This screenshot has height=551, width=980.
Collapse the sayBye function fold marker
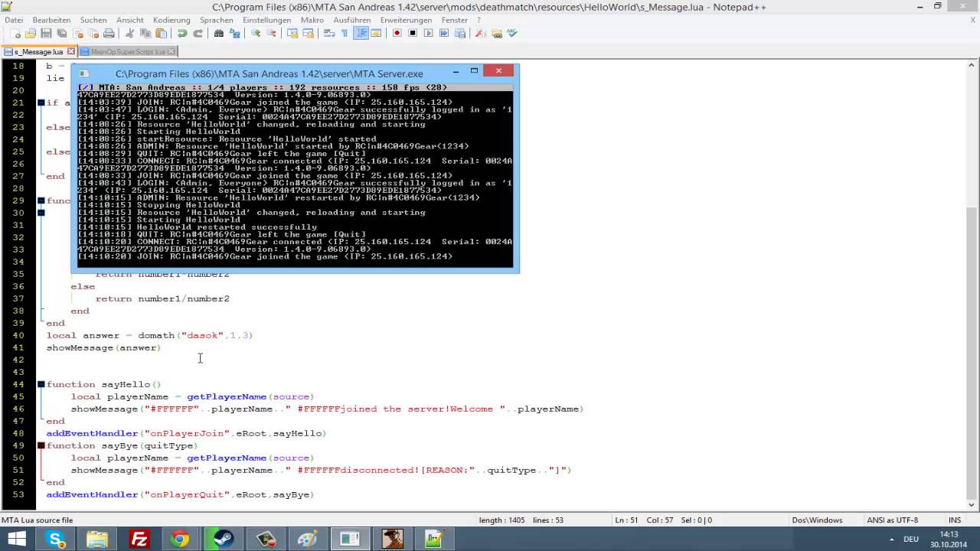click(x=41, y=445)
